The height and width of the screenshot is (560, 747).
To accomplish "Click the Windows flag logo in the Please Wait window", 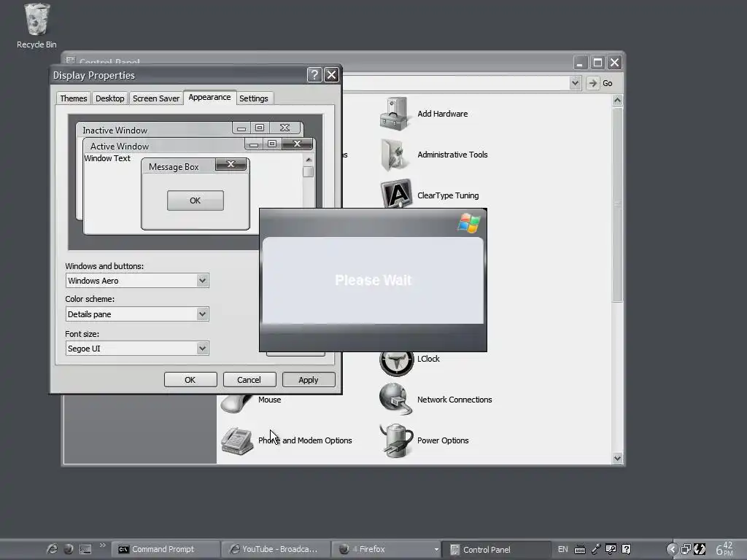I will tap(469, 223).
